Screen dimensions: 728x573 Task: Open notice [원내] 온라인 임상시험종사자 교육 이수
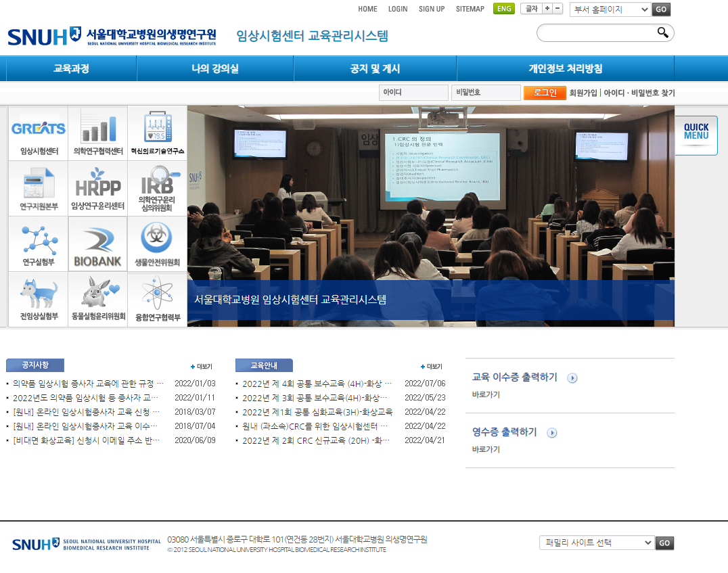pos(85,426)
